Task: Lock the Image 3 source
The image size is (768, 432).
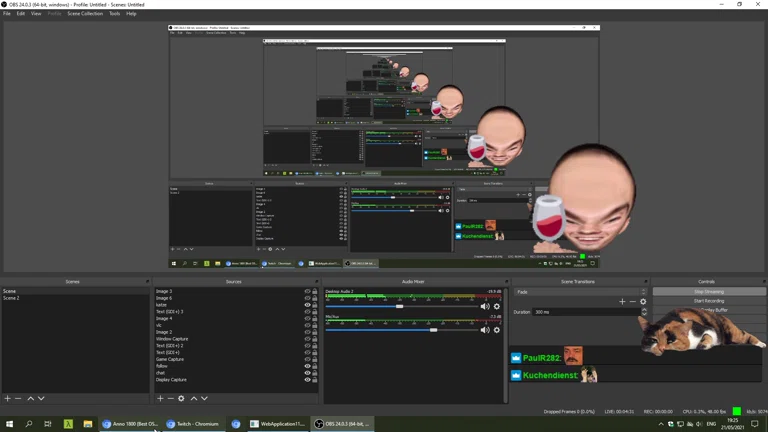Action: pyautogui.click(x=315, y=291)
